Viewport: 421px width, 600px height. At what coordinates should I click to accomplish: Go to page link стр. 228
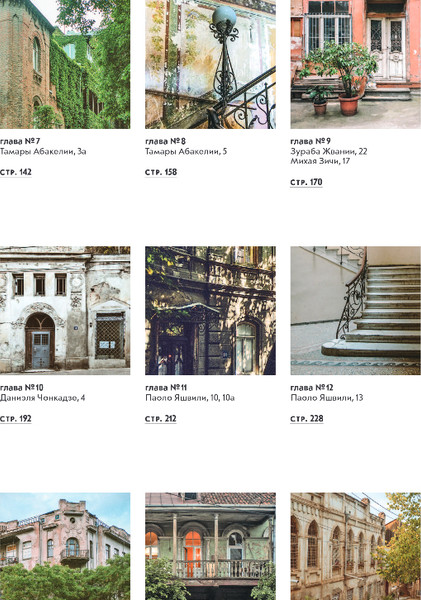[307, 419]
